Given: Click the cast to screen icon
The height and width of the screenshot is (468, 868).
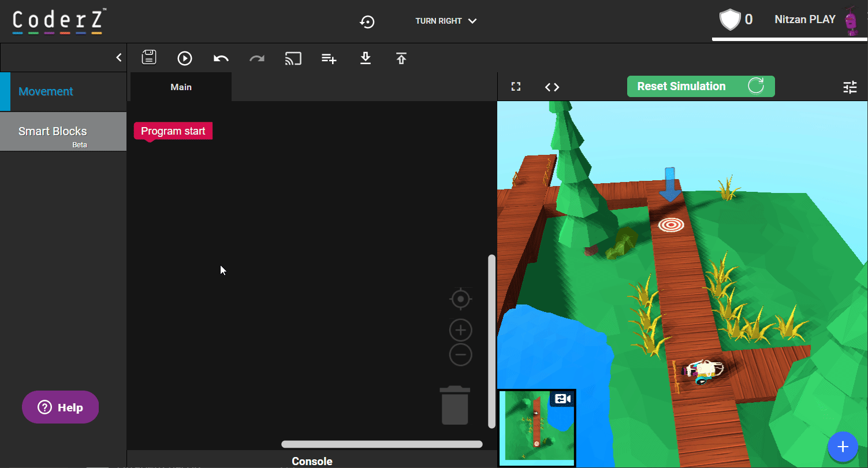Looking at the screenshot, I should click(x=293, y=58).
